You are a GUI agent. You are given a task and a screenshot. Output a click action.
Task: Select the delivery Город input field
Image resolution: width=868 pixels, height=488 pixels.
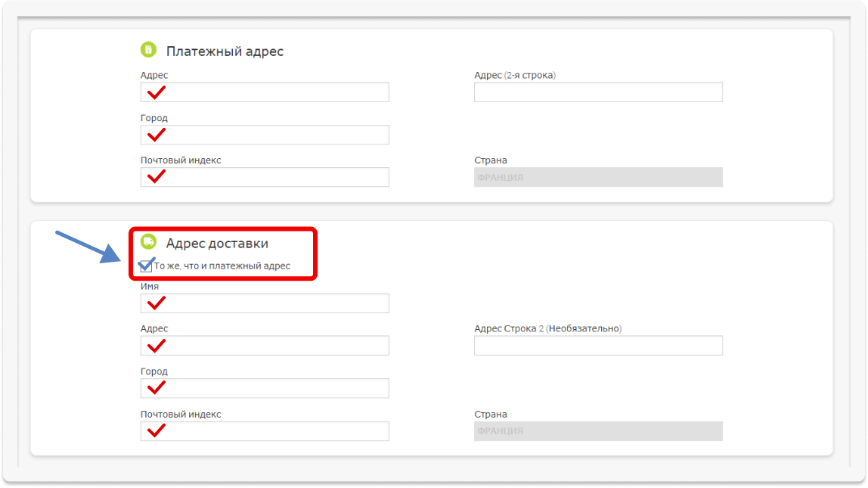tap(265, 388)
